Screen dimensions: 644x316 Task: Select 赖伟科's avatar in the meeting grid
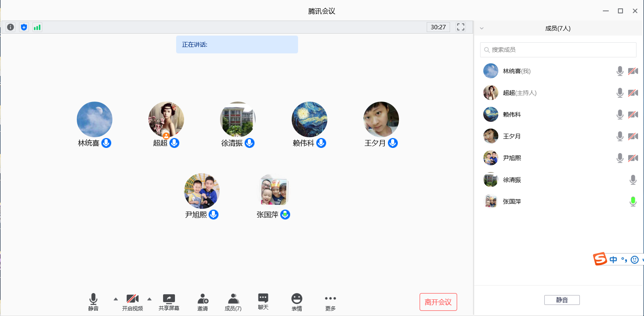point(310,119)
